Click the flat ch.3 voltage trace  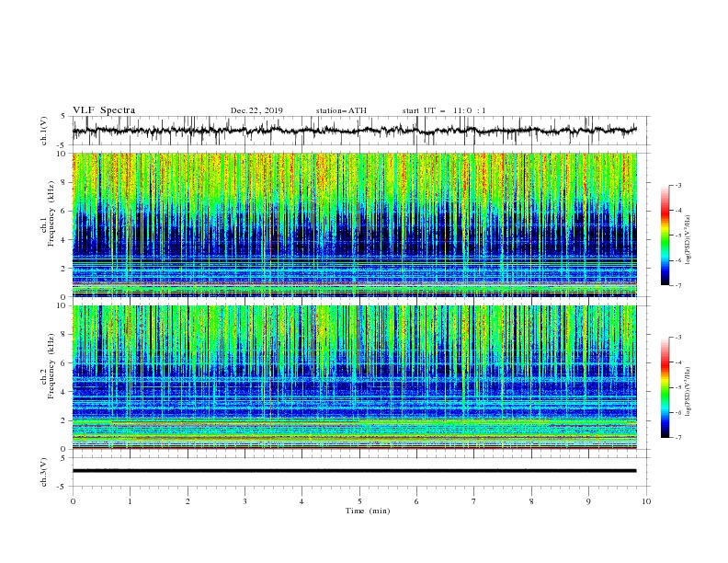click(354, 471)
